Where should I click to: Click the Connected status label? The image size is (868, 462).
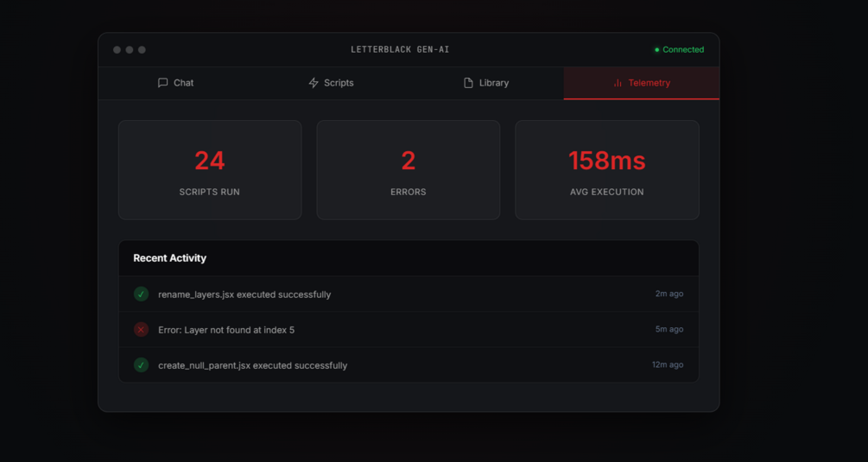683,50
